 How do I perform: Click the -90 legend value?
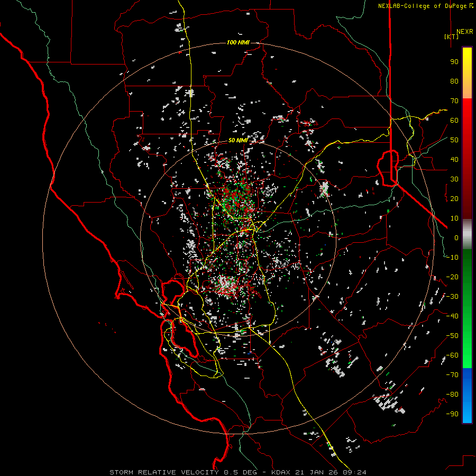(452, 414)
